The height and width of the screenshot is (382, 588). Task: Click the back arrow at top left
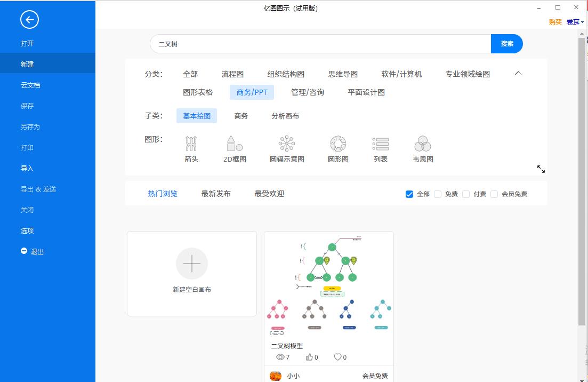28,19
